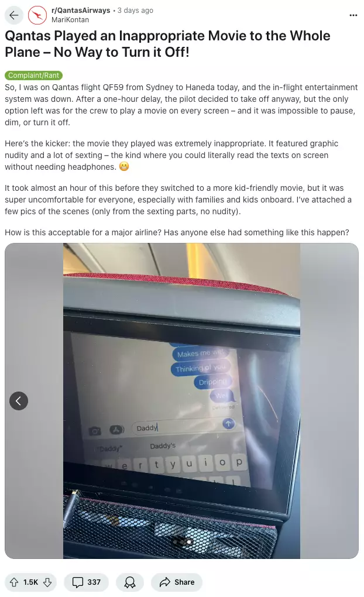Click the 1.5K vote score
The height and width of the screenshot is (597, 364).
30,582
